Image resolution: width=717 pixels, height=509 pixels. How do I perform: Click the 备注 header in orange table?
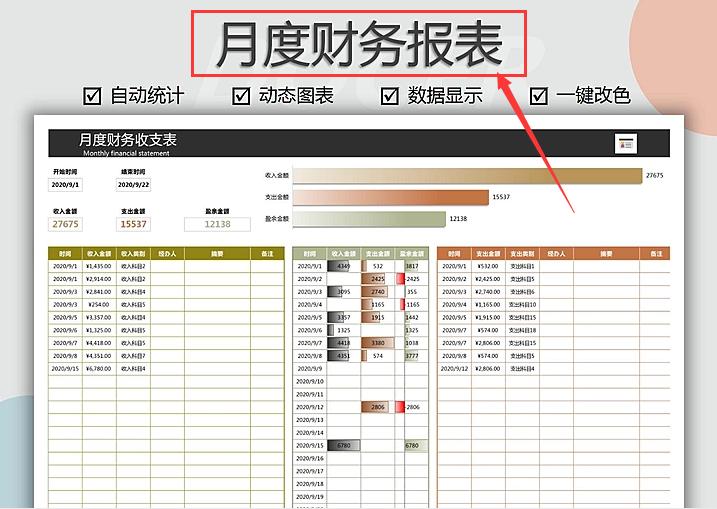coord(655,253)
